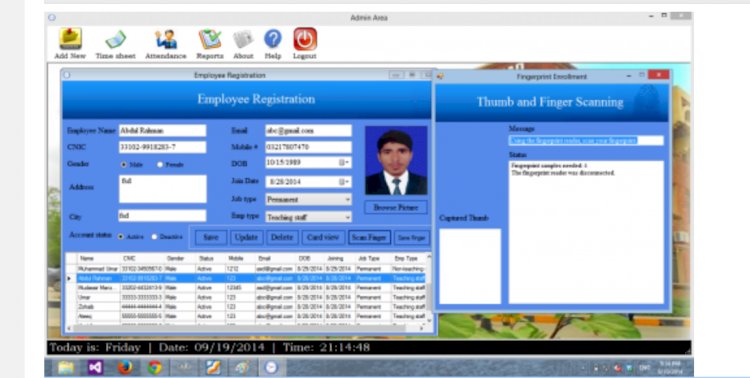The height and width of the screenshot is (378, 750).
Task: Click the Job Type column header in grid
Action: [x=373, y=258]
